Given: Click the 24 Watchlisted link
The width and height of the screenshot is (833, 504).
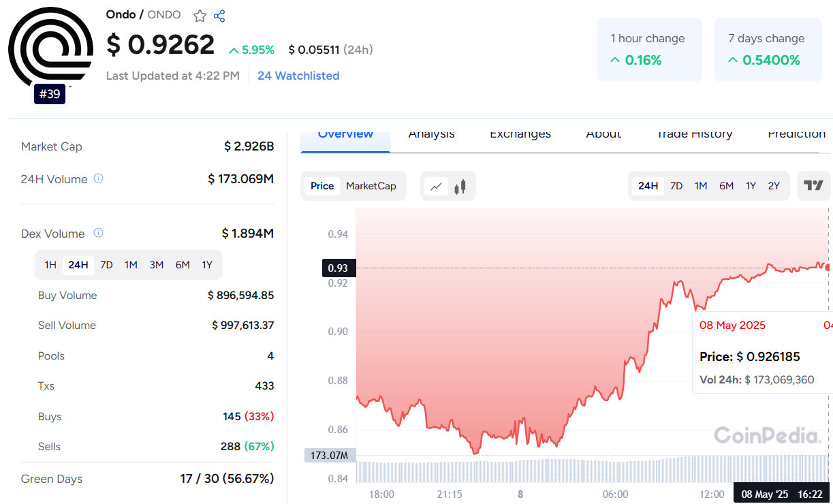Looking at the screenshot, I should (298, 76).
